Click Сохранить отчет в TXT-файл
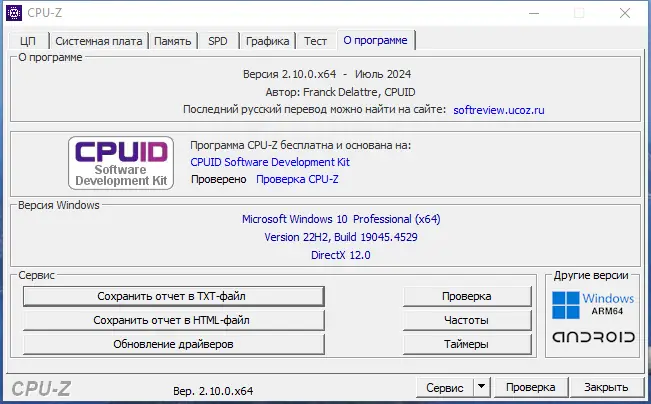The width and height of the screenshot is (651, 404). tap(174, 296)
